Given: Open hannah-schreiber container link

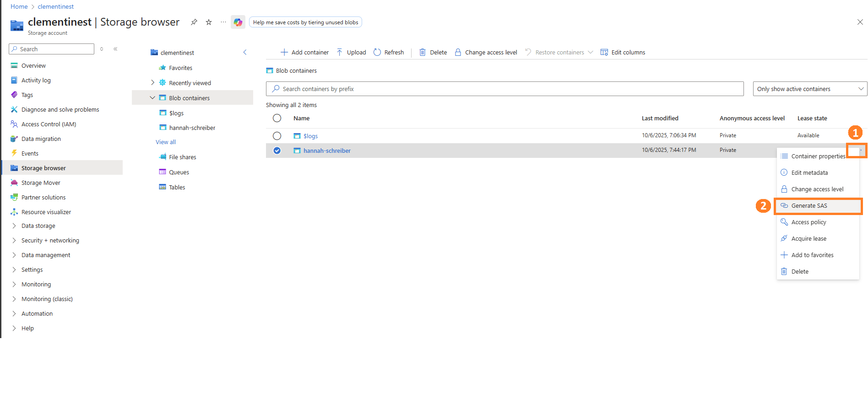Looking at the screenshot, I should [327, 151].
